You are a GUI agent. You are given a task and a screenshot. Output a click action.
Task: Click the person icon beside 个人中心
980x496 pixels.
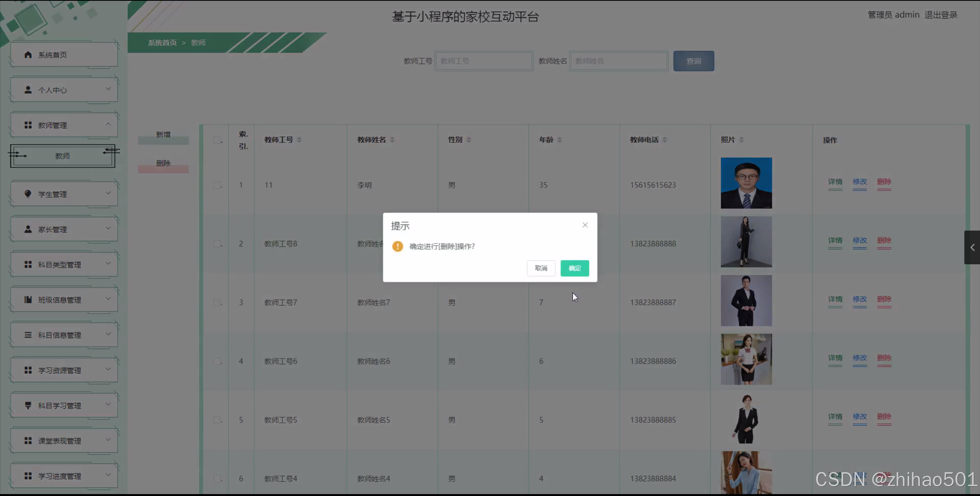(x=28, y=90)
